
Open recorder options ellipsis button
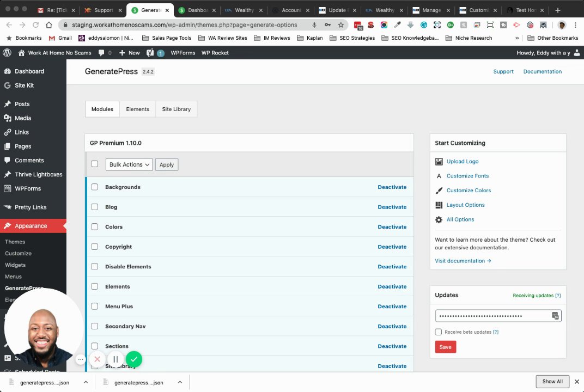pos(81,359)
